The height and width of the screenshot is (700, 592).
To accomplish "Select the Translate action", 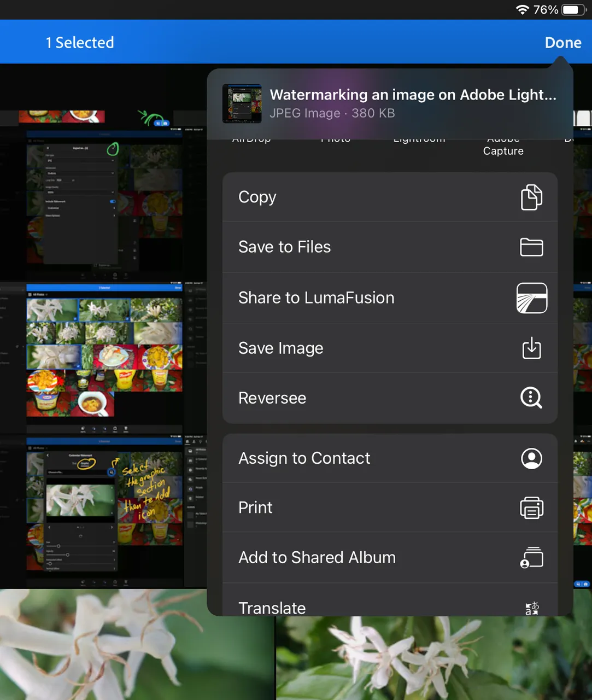I will click(x=390, y=600).
